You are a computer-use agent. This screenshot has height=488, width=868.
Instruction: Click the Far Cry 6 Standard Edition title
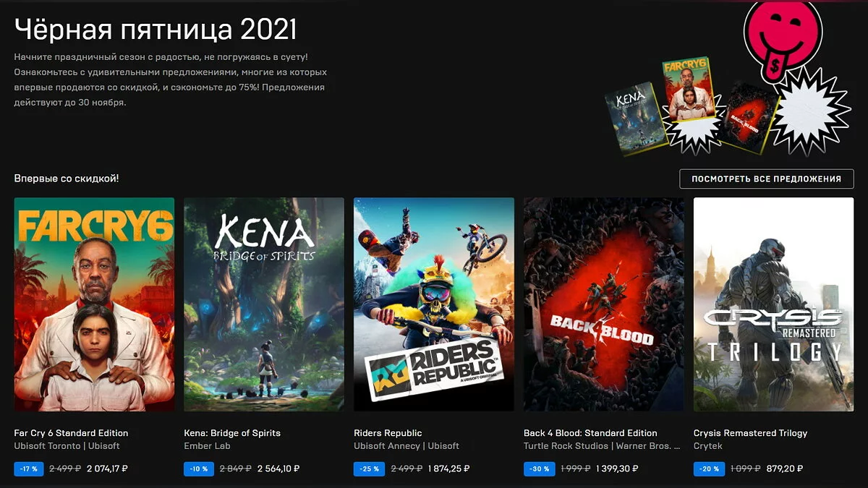pyautogui.click(x=71, y=433)
